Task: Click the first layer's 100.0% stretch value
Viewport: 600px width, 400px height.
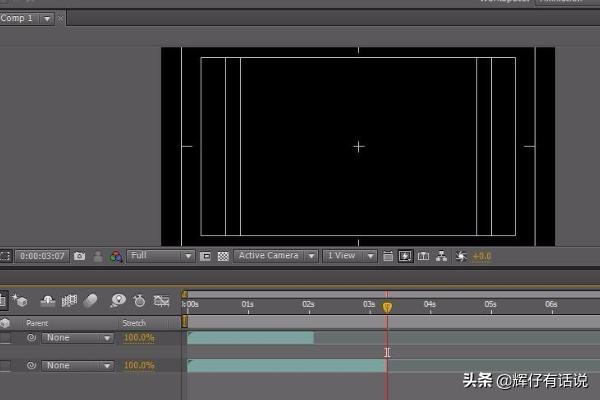Action: point(139,338)
